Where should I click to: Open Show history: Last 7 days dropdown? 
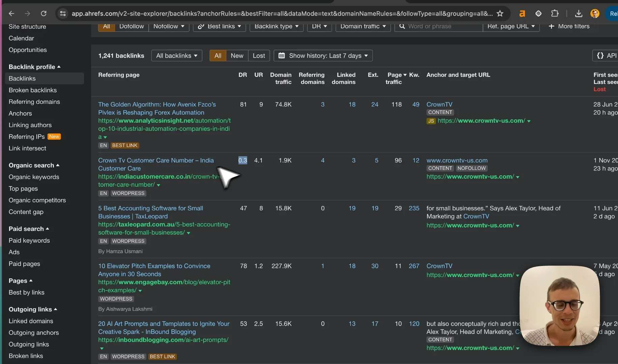coord(323,56)
